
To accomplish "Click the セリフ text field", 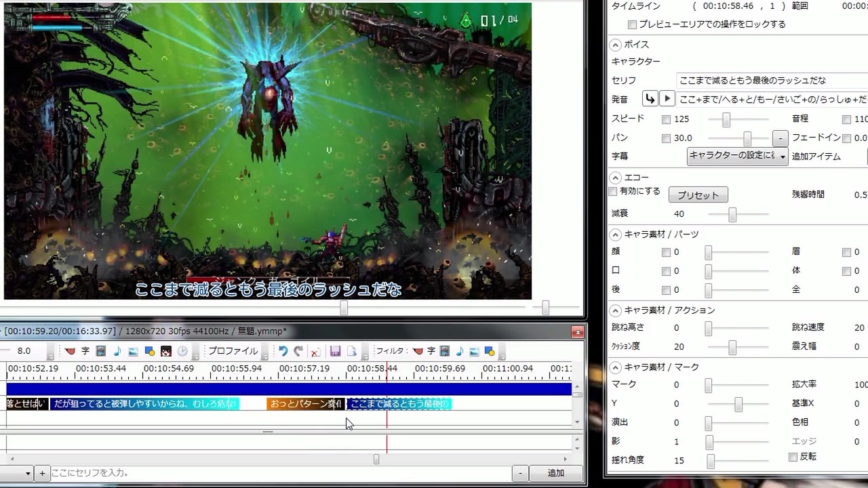I will 772,81.
